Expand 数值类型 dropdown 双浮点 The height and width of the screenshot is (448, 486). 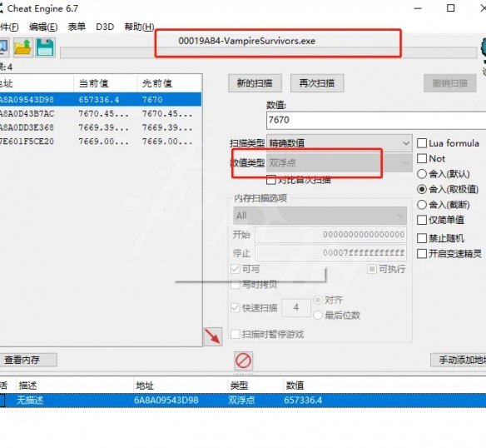[339, 163]
